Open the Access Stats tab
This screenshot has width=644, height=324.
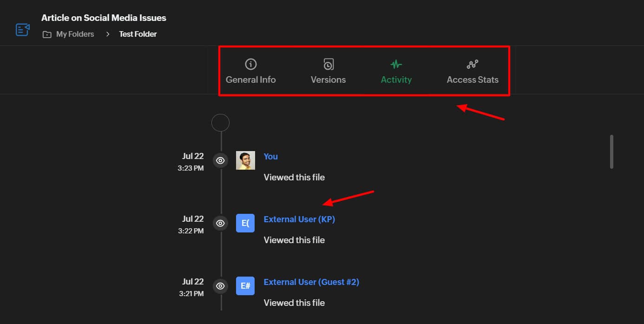[472, 72]
